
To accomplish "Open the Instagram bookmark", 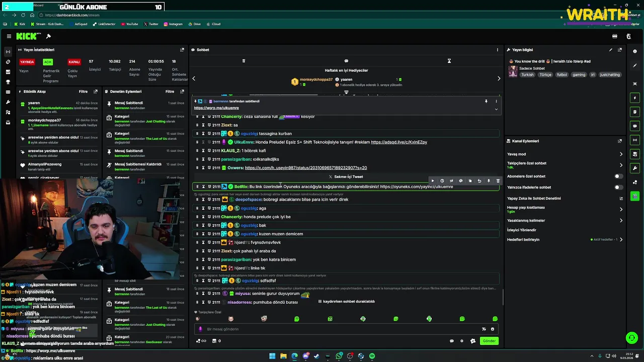I will click(x=173, y=24).
